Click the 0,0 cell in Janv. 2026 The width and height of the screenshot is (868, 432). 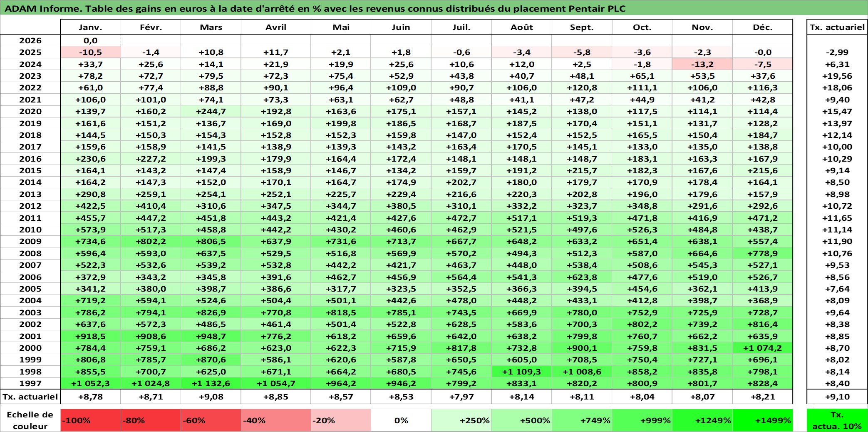(91, 40)
